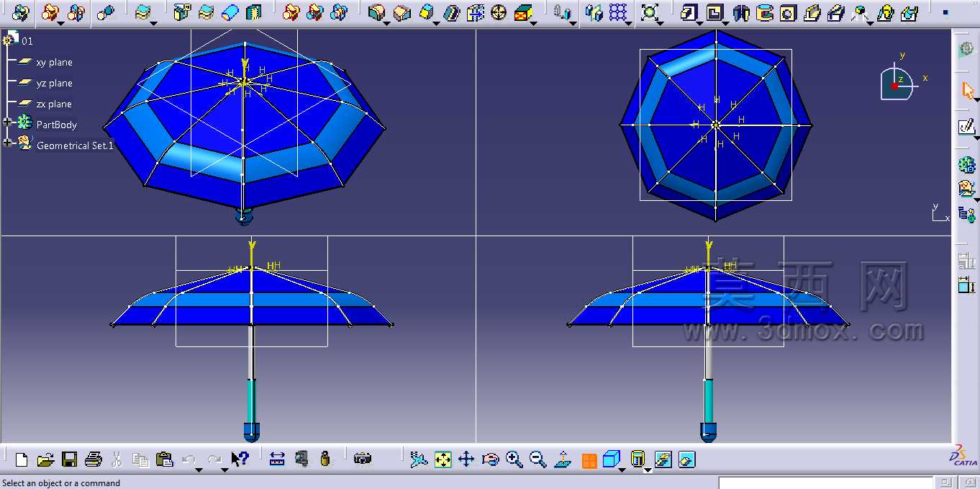This screenshot has width=980, height=489.
Task: Click the Draft Angle icon
Action: (x=428, y=12)
